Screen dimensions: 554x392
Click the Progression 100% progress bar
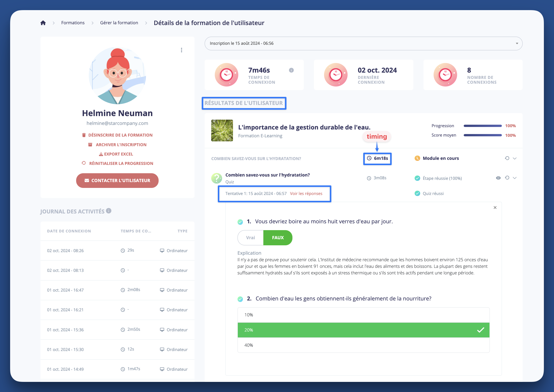pyautogui.click(x=482, y=126)
